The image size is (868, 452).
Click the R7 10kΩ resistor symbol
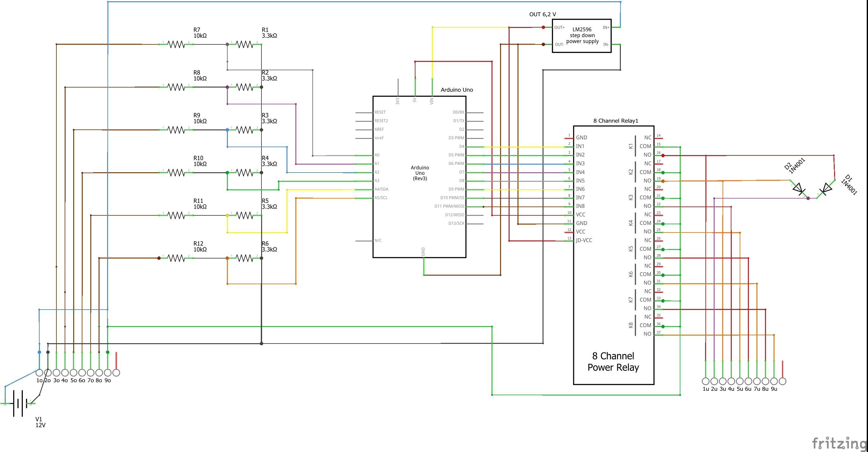pos(176,44)
